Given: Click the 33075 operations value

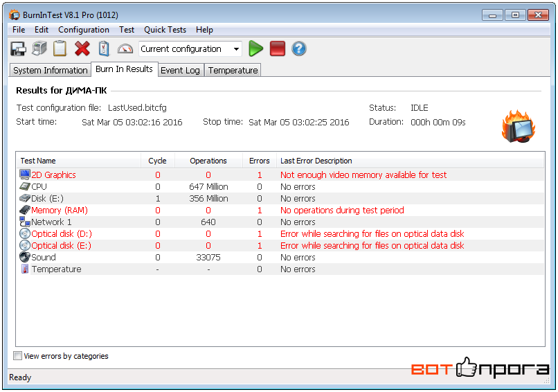Looking at the screenshot, I should (208, 257).
